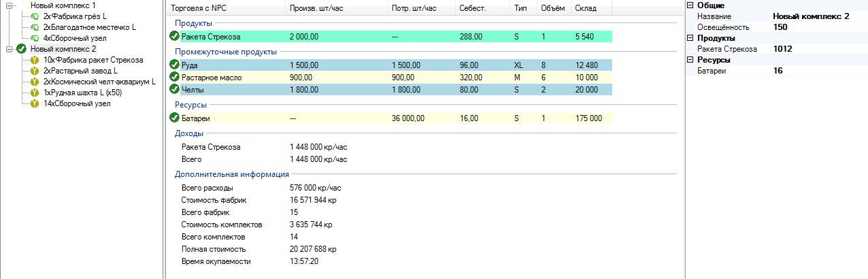
Task: Toggle NPC trade check for Растарное масло
Action: 175,77
